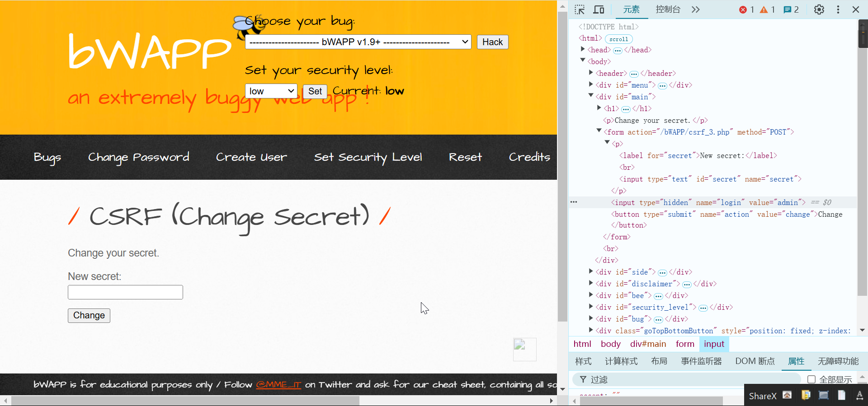
Task: Expand the div id="disclaimer" node
Action: pos(591,283)
